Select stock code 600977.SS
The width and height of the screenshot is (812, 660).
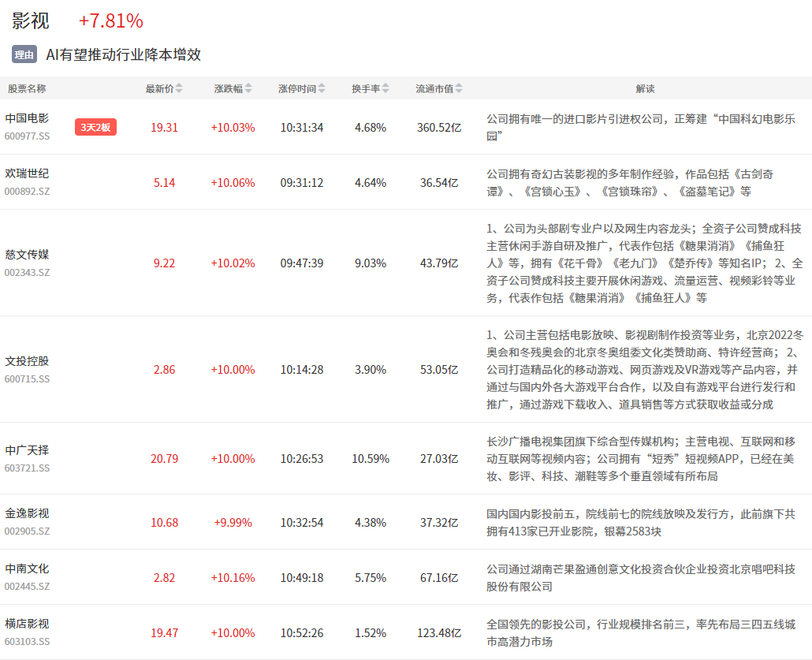coord(27,136)
